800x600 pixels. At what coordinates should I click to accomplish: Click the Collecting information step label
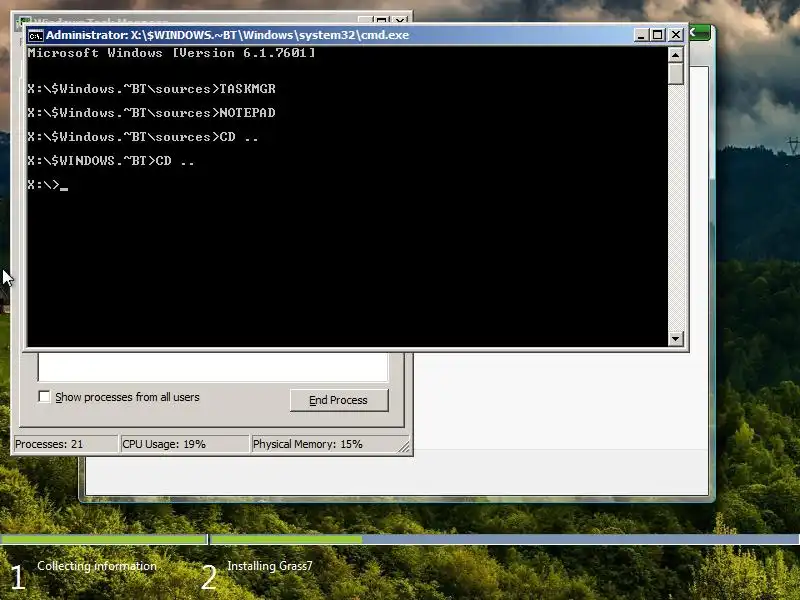[97, 566]
